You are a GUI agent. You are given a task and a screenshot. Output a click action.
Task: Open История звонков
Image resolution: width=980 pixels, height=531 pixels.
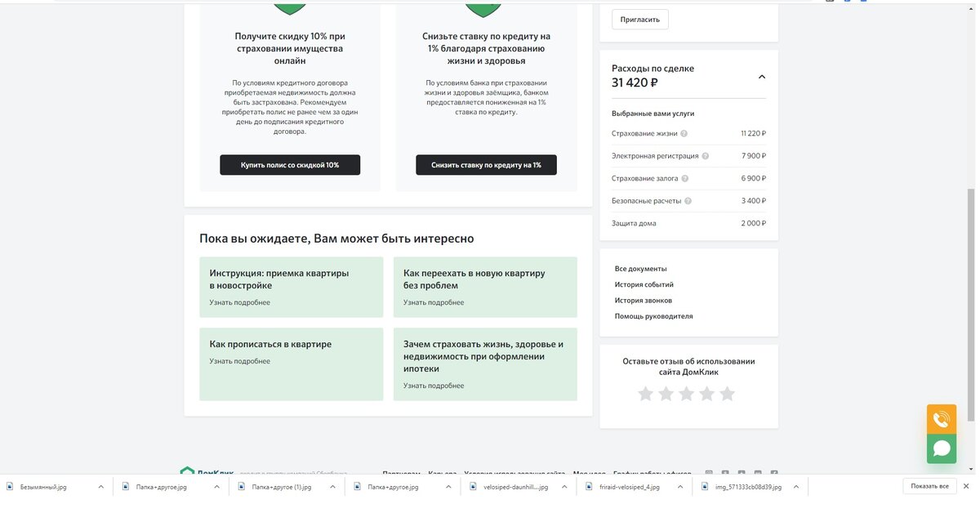pos(644,301)
